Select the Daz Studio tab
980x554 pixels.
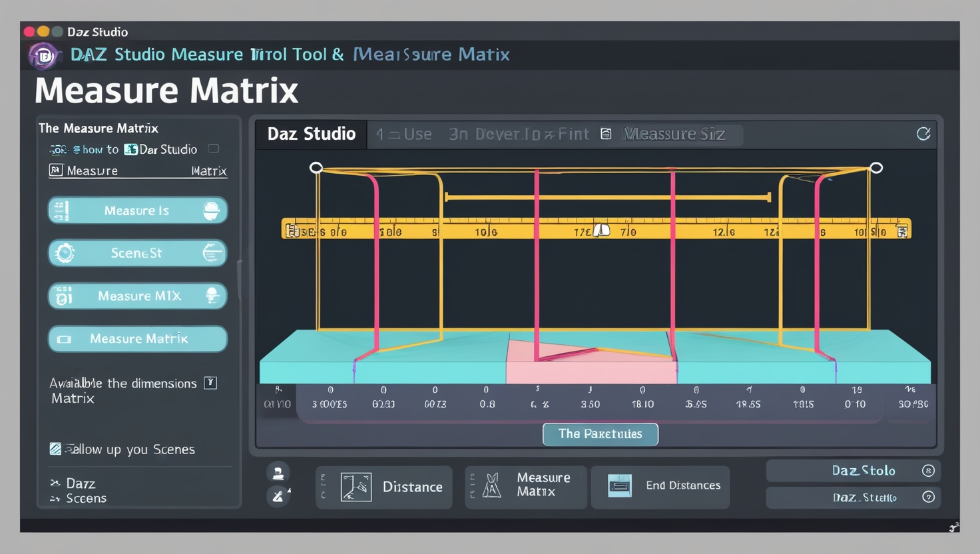click(x=311, y=134)
